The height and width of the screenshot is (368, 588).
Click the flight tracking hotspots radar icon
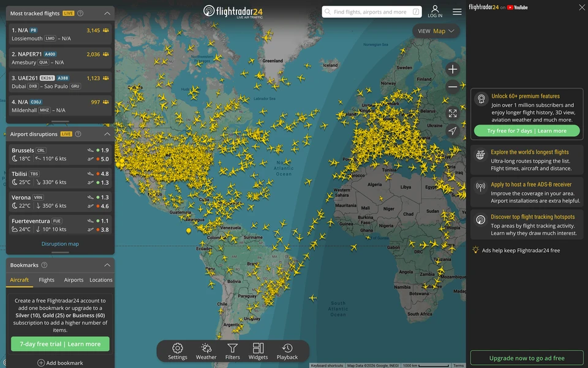click(480, 220)
